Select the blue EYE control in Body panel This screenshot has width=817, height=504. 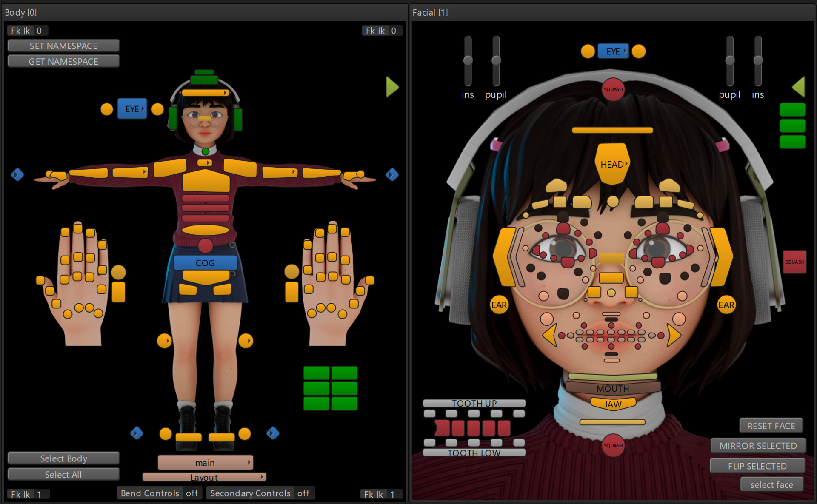pyautogui.click(x=131, y=108)
